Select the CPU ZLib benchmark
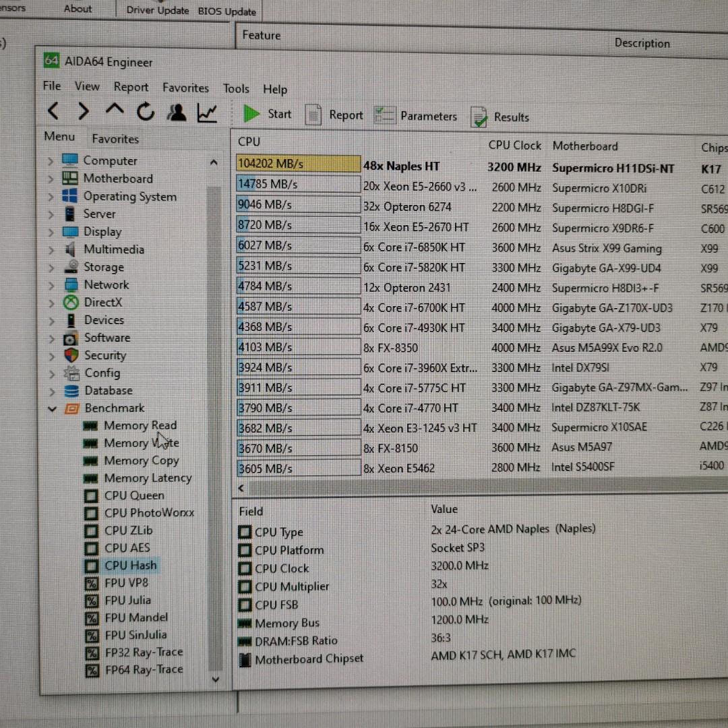728x728 pixels. pyautogui.click(x=129, y=530)
